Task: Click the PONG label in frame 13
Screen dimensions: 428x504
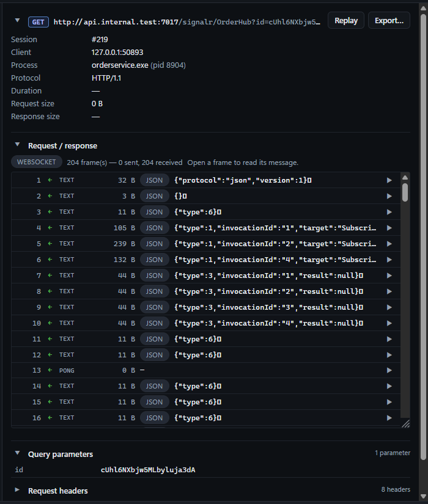Action: [x=67, y=371]
